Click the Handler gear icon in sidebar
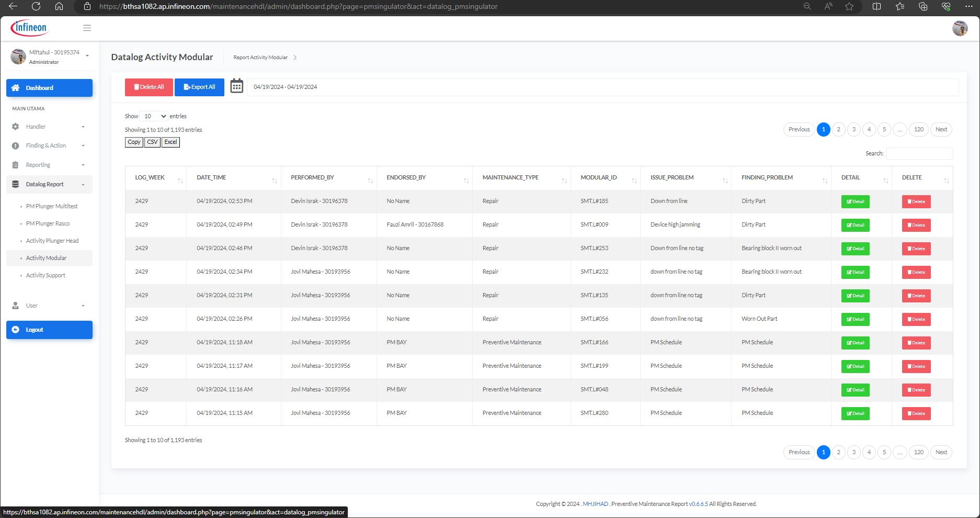The height and width of the screenshot is (518, 980). [x=16, y=126]
